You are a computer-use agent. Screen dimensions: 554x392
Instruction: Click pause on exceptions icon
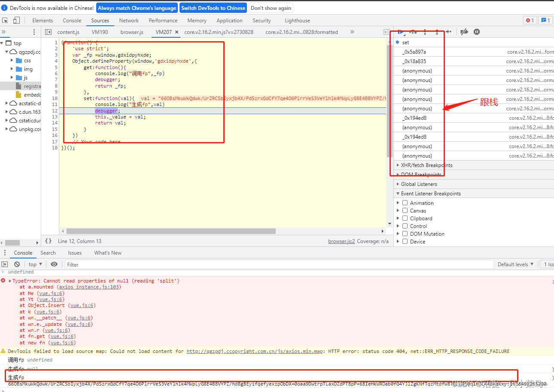477,32
